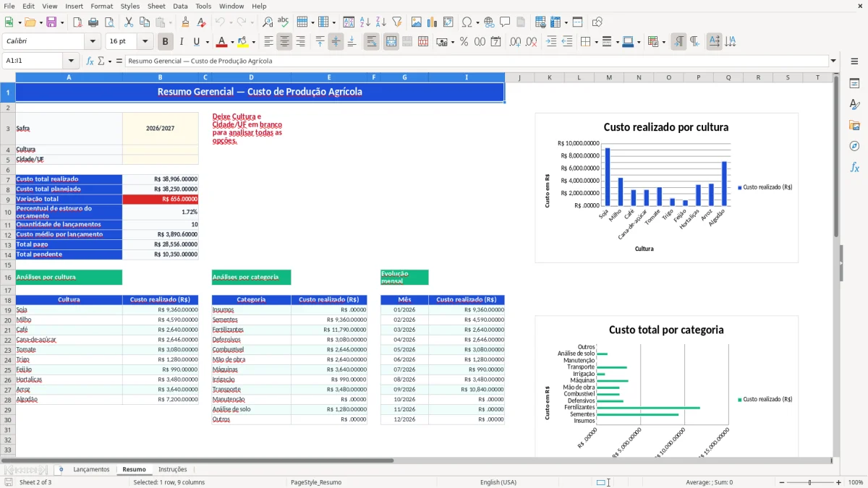Format as percent icon

coord(464,42)
